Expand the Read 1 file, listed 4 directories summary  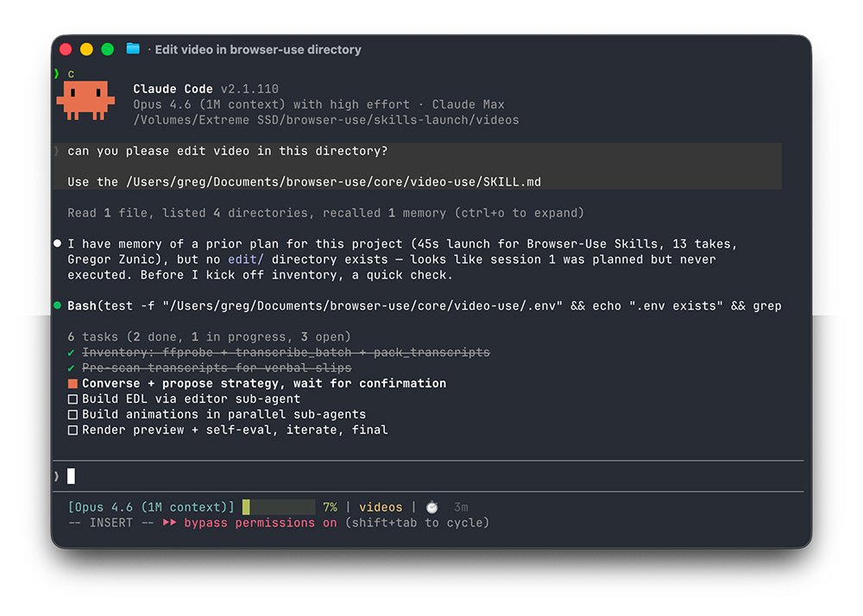click(325, 213)
